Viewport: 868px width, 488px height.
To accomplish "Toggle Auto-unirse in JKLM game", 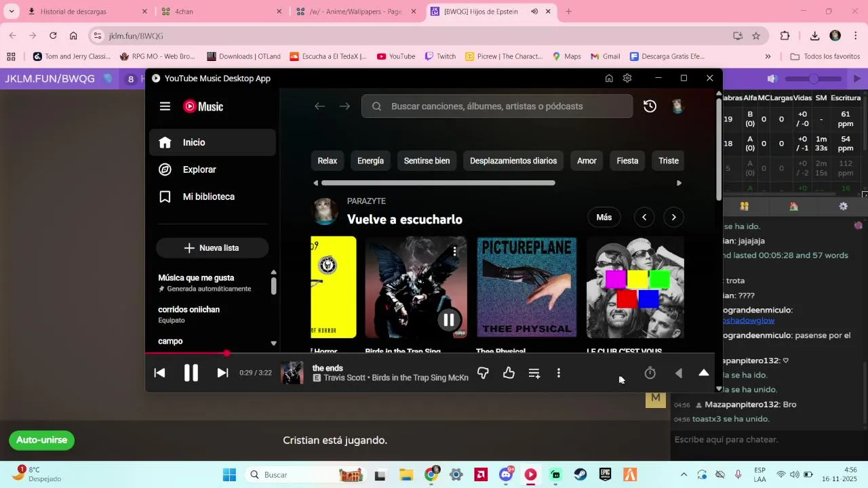I will (42, 440).
